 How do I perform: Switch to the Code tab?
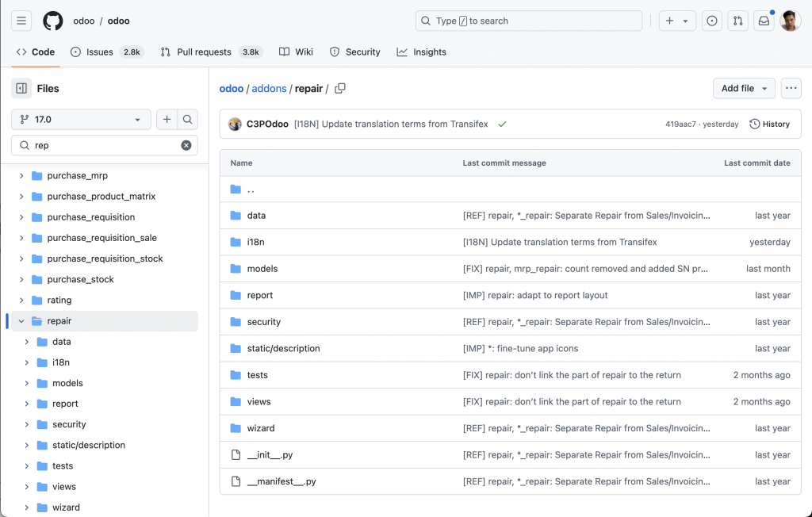click(x=36, y=52)
